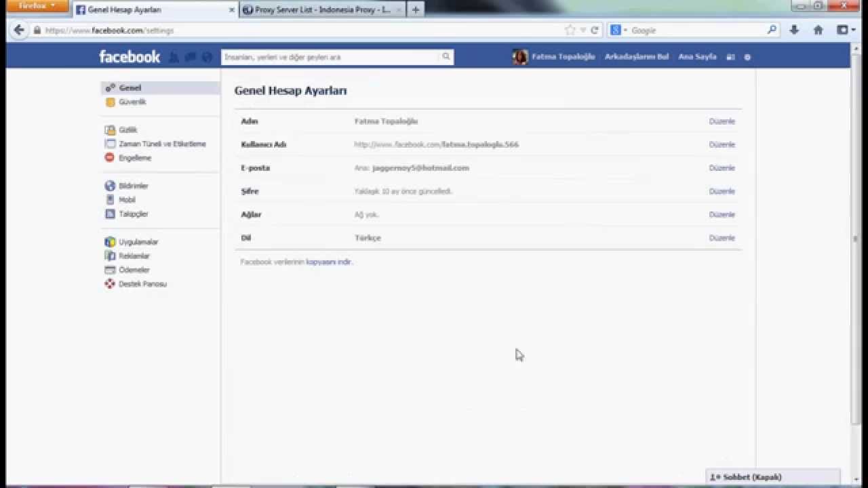Open Facebook messages icon
The height and width of the screenshot is (488, 868).
[191, 58]
